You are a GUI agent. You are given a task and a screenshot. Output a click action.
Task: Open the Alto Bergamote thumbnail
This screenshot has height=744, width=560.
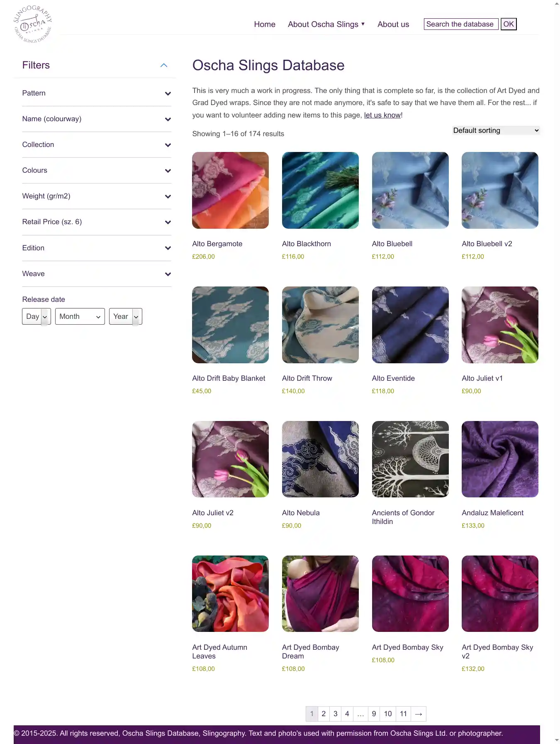click(230, 190)
